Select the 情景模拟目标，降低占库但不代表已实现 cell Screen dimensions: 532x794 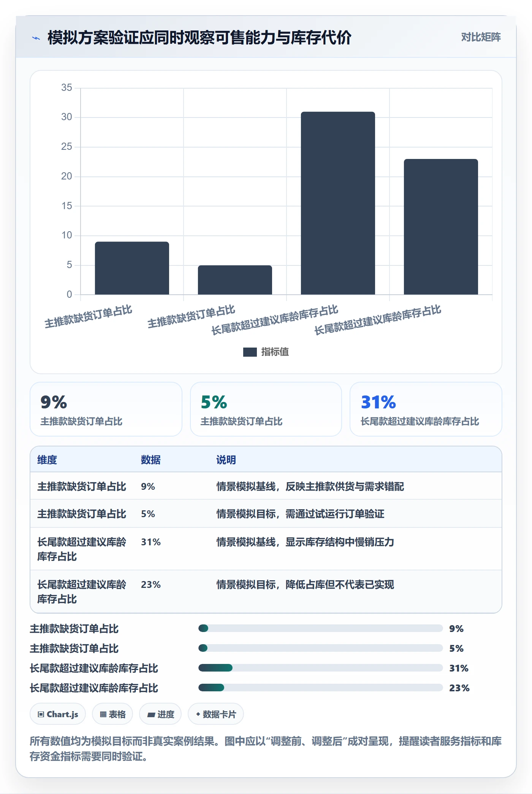[305, 584]
